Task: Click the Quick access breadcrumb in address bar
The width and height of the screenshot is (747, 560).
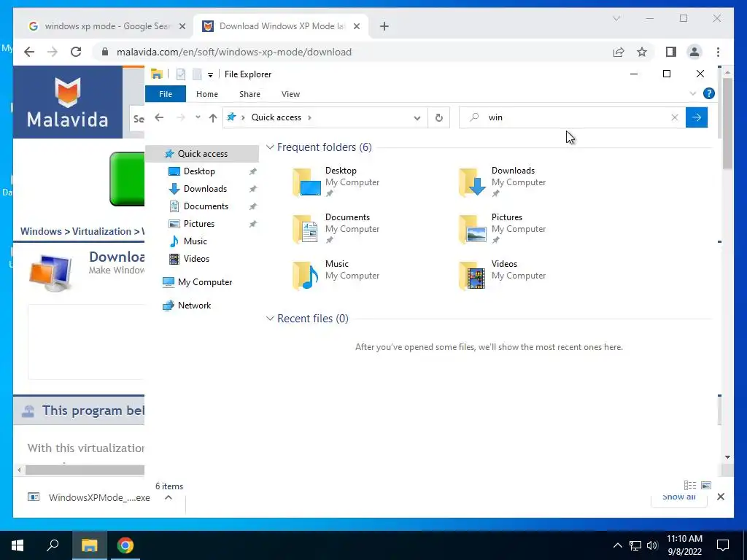Action: coord(276,117)
